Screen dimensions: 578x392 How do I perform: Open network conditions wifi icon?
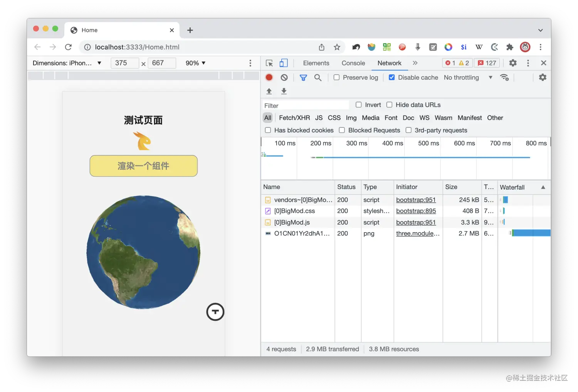coord(504,77)
